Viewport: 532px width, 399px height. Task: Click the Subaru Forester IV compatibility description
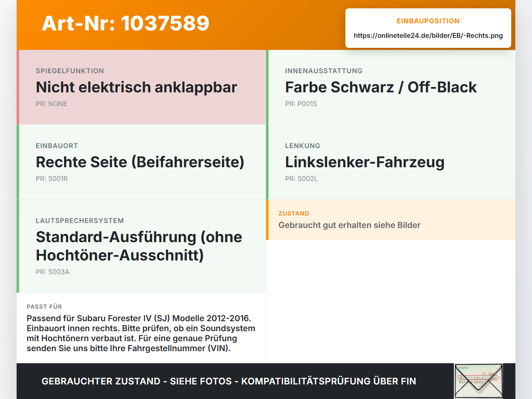[141, 333]
